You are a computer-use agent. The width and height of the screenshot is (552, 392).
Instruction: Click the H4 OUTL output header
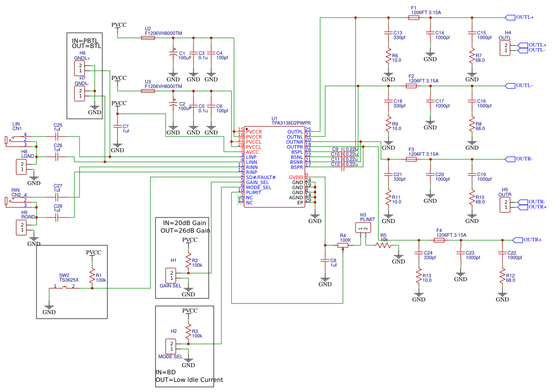point(505,48)
